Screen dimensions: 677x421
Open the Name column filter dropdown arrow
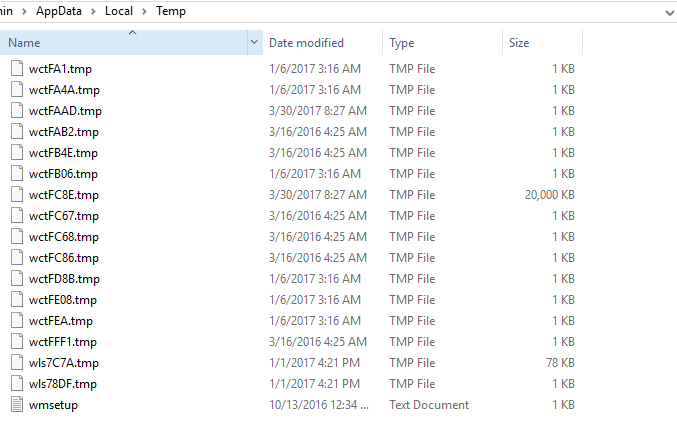[x=254, y=42]
